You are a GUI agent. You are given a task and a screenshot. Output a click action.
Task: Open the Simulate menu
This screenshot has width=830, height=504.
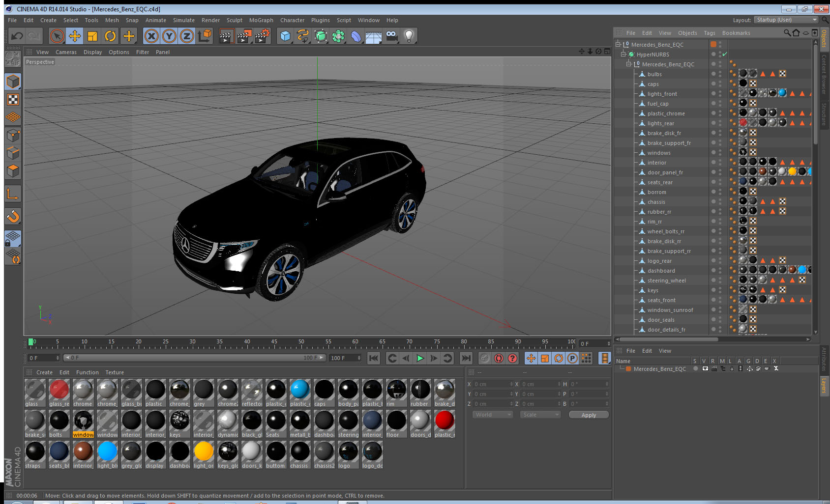(x=184, y=20)
